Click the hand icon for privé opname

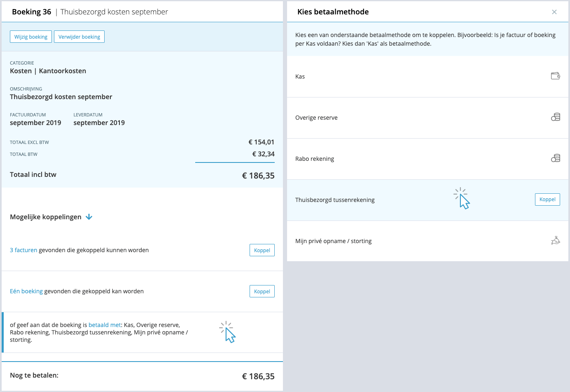coord(556,241)
